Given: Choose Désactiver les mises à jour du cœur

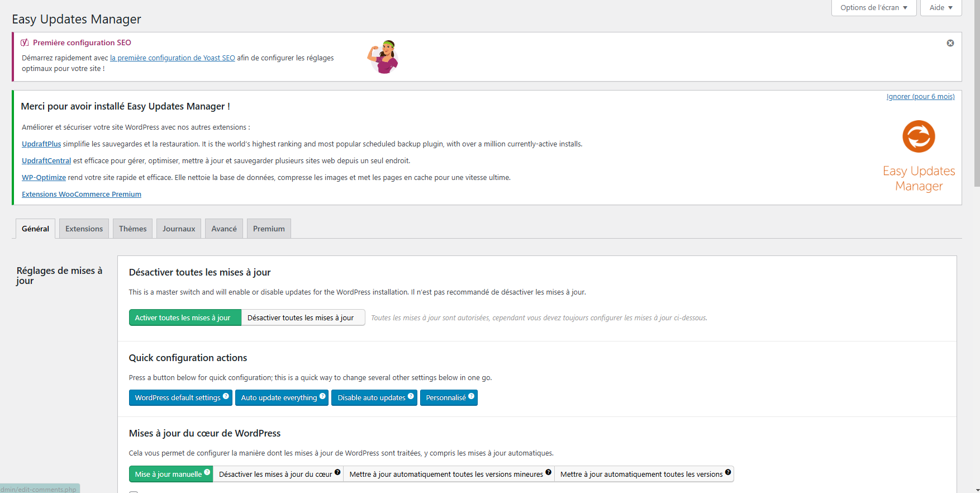Looking at the screenshot, I should coord(278,474).
